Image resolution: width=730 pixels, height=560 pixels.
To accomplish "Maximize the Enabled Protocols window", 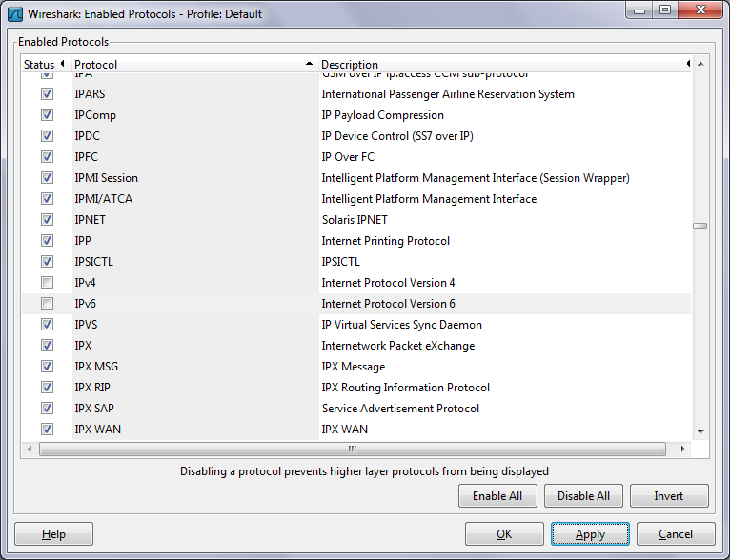I will click(x=665, y=10).
